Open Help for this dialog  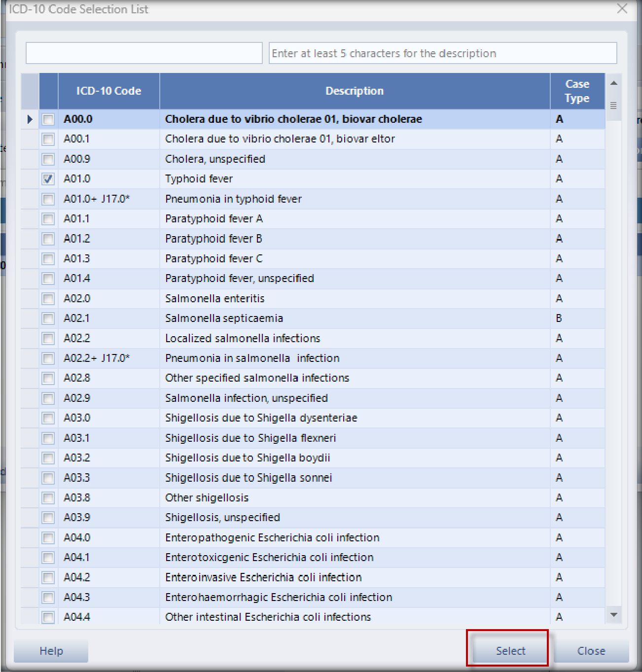click(51, 651)
